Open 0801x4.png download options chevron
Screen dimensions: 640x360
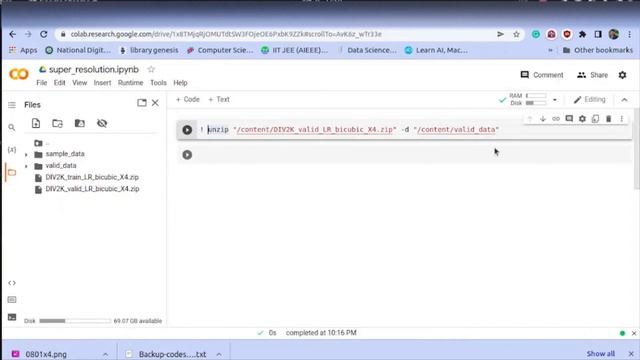point(105,354)
